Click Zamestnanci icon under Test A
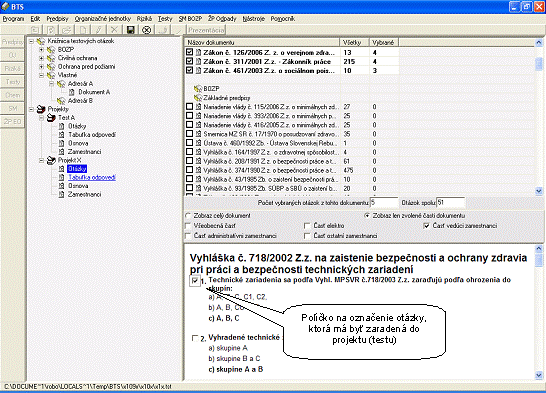The width and height of the screenshot is (546, 393). coord(61,152)
